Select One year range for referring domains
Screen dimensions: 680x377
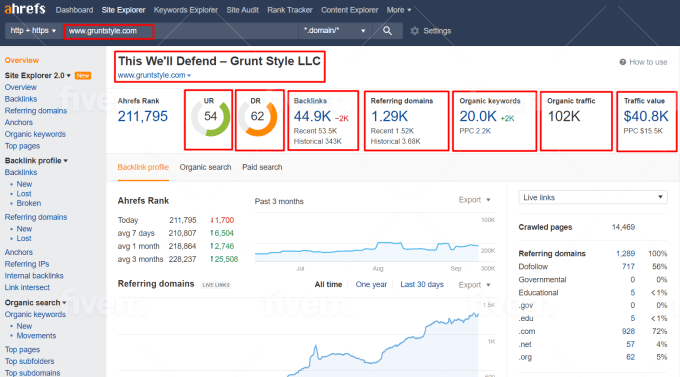371,285
